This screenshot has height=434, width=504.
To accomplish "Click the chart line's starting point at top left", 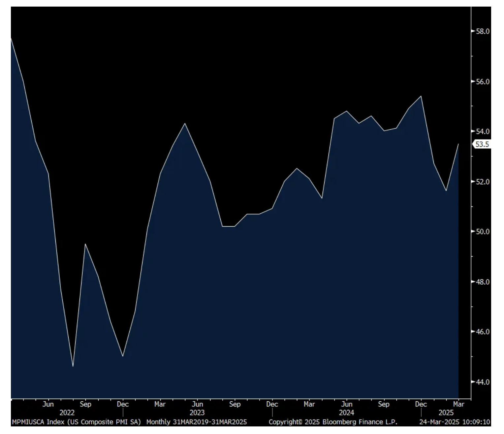I will pos(11,39).
